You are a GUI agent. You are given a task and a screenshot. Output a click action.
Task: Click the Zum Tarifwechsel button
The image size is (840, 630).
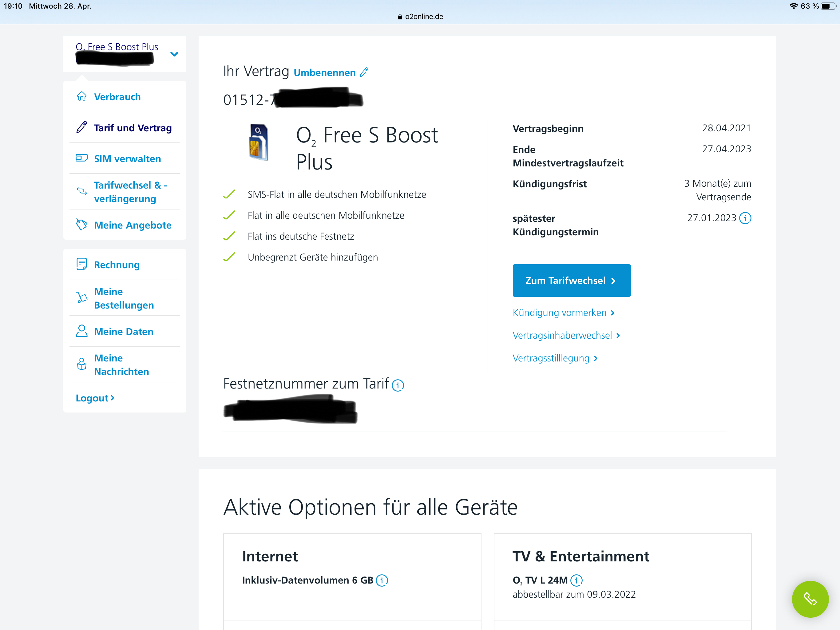572,281
